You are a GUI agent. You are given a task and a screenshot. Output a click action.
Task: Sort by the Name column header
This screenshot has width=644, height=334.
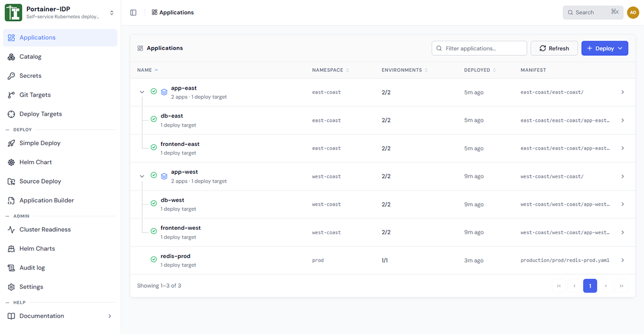click(x=148, y=70)
